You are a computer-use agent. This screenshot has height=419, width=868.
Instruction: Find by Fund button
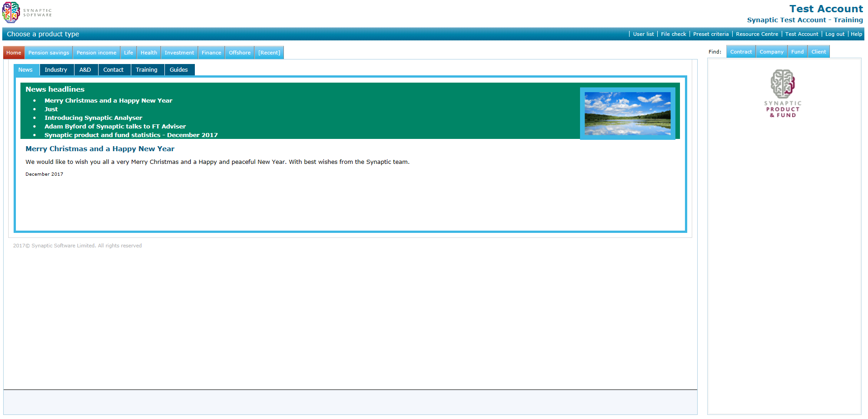click(x=797, y=52)
